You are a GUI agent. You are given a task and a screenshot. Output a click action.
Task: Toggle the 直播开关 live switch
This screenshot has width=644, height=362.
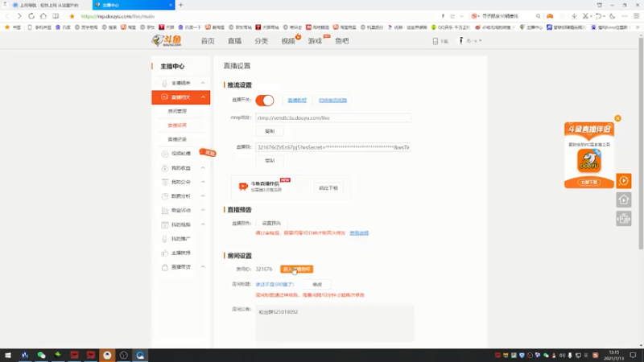(x=265, y=100)
